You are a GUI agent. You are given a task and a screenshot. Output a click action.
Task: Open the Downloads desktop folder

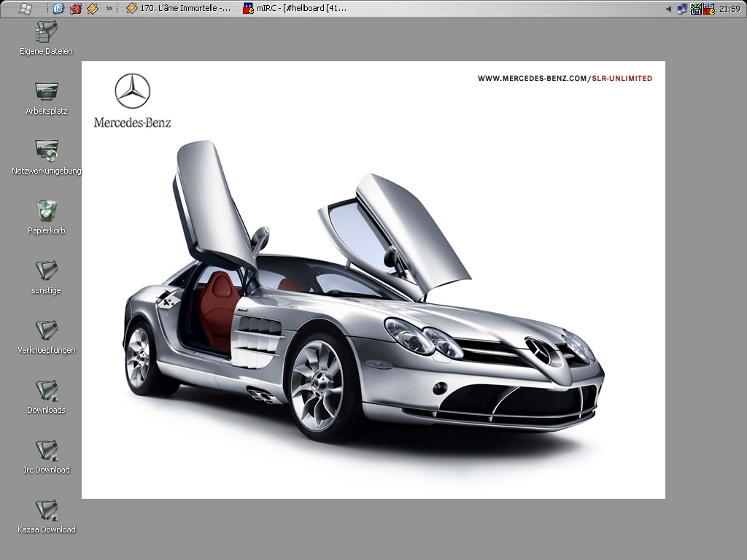click(46, 391)
